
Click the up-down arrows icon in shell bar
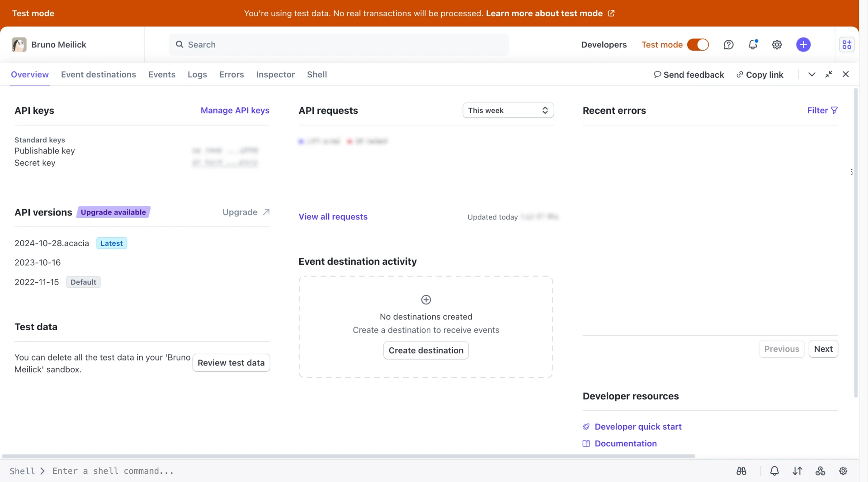pos(797,471)
